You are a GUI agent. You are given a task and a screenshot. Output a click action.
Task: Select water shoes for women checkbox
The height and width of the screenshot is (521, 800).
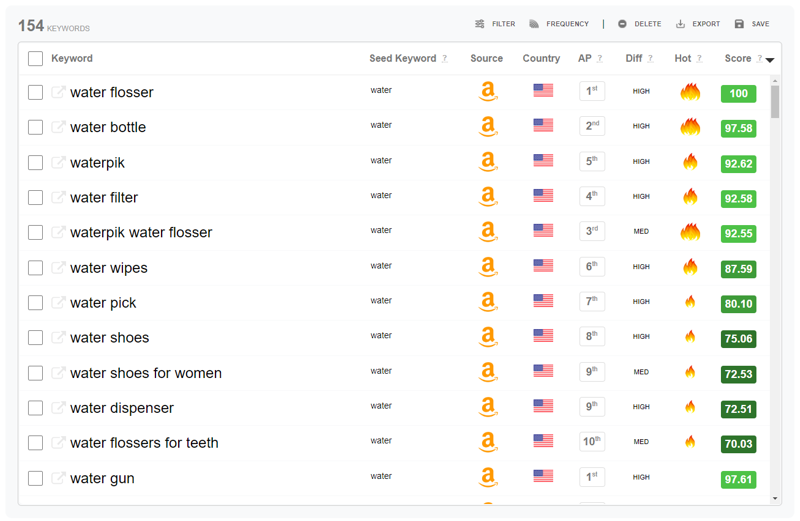pos(35,373)
